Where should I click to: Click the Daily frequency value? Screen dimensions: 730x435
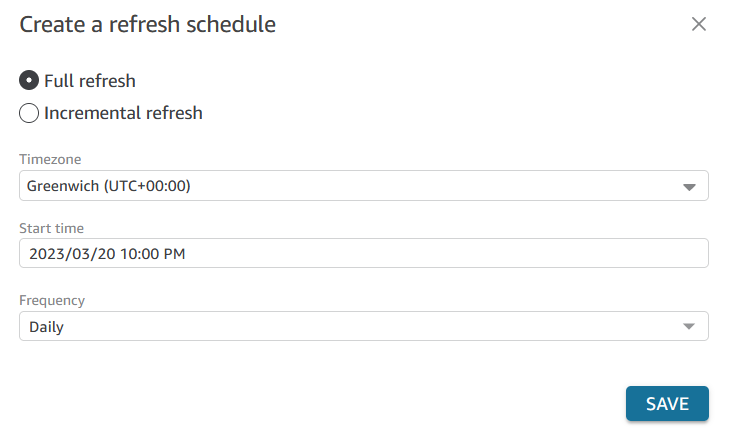[46, 327]
